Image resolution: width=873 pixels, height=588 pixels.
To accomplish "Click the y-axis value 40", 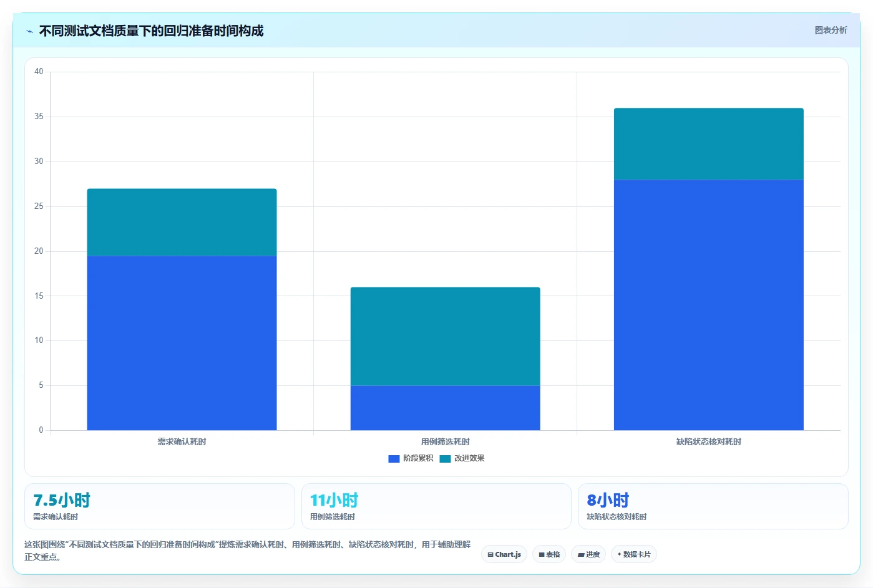I will coord(39,72).
